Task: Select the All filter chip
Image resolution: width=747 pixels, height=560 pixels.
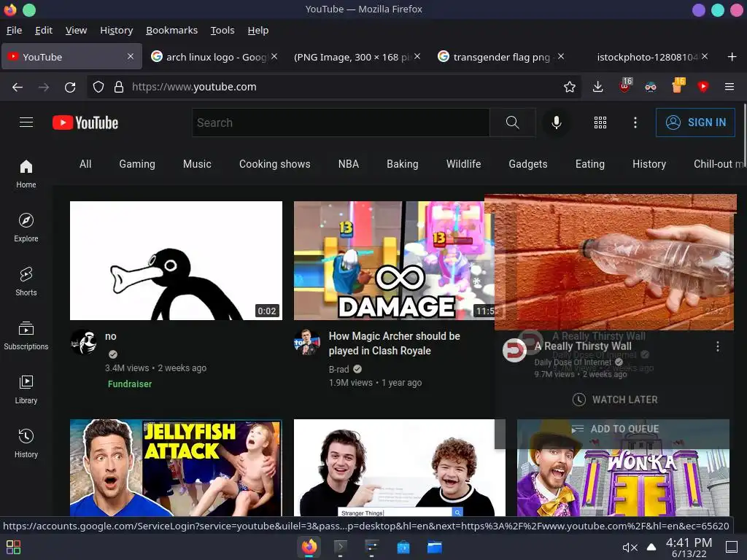Action: click(x=85, y=164)
